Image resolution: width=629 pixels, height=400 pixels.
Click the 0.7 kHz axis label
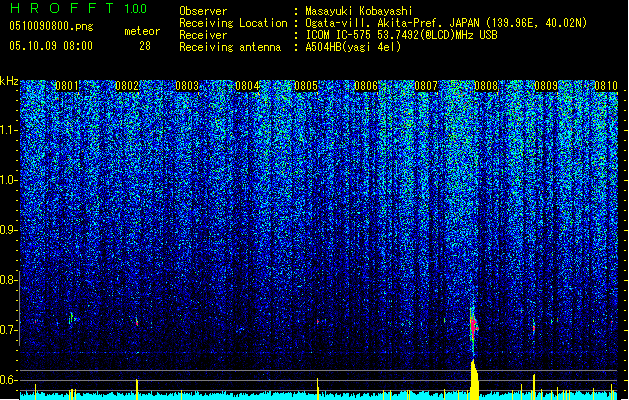tap(9, 330)
